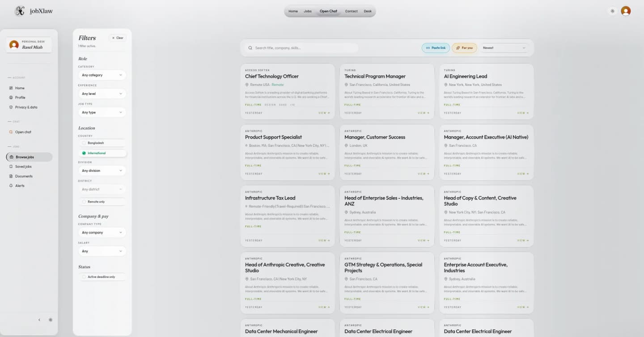The image size is (644, 337).
Task: Click the Data Center Mechanical Engineer title
Action: [281, 332]
